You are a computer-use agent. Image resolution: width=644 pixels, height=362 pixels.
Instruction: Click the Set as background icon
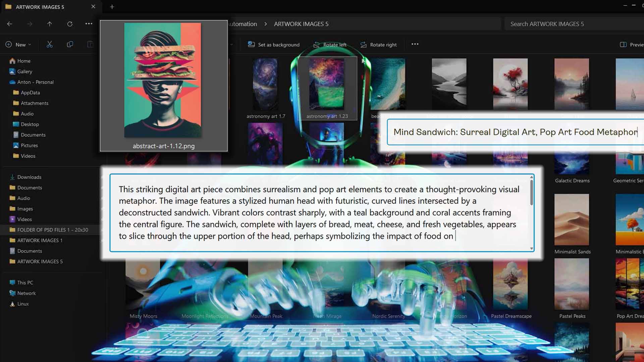[273, 44]
